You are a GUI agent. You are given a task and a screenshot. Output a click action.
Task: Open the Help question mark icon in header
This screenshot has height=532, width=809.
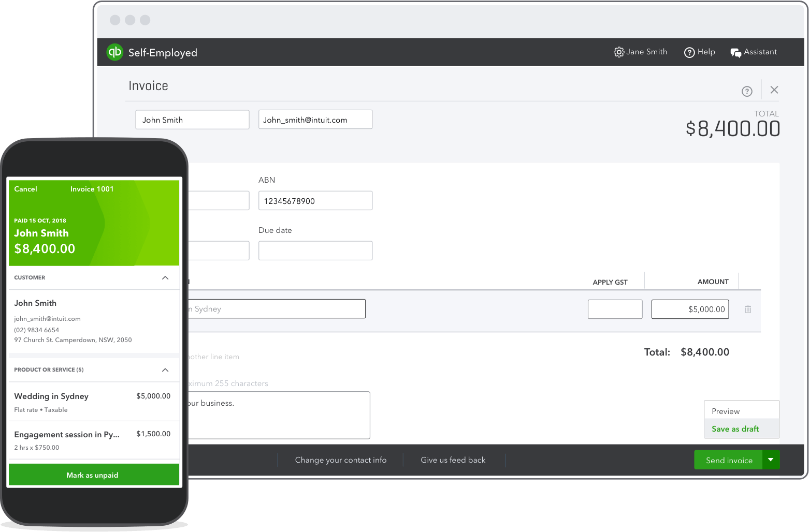pos(689,52)
